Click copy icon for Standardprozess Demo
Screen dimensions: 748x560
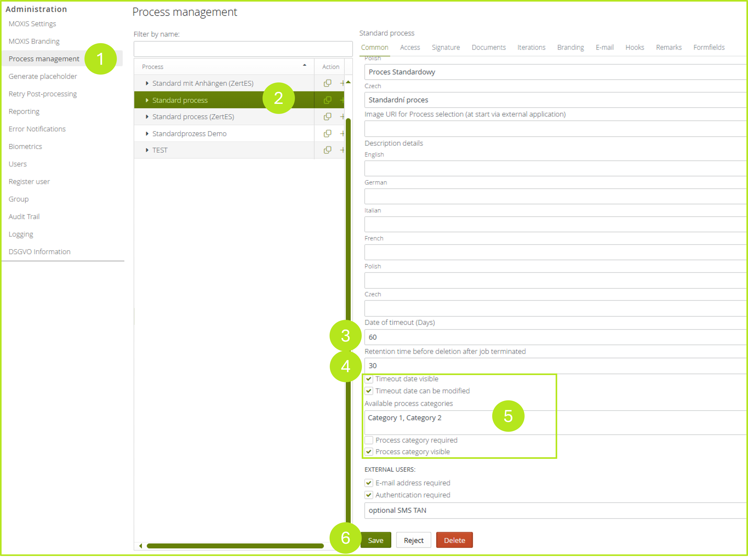point(327,134)
